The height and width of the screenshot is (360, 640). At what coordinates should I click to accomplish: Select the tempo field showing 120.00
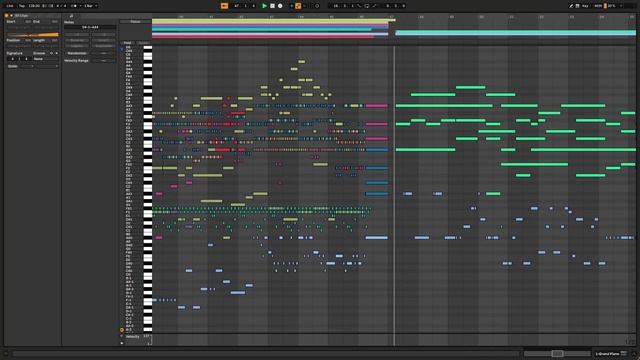(34, 6)
